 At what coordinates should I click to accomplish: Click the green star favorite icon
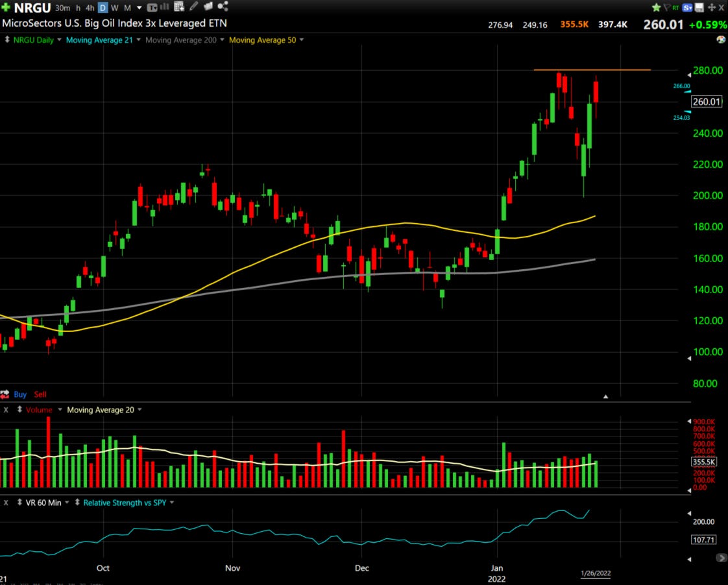pos(656,7)
